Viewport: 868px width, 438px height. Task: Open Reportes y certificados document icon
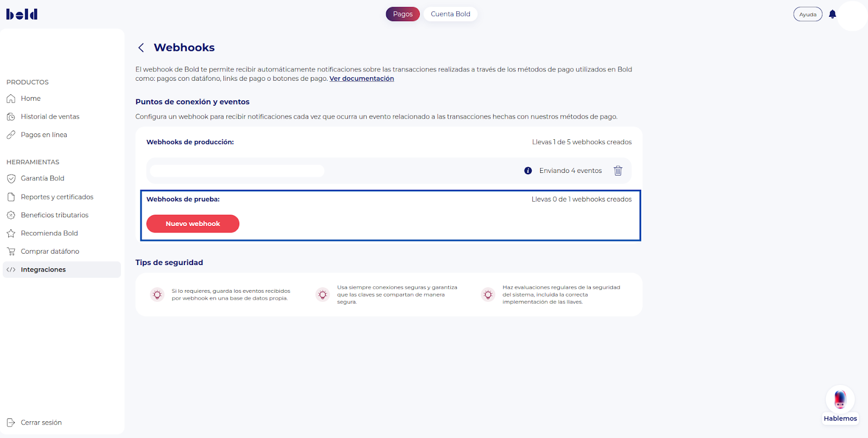click(x=11, y=196)
